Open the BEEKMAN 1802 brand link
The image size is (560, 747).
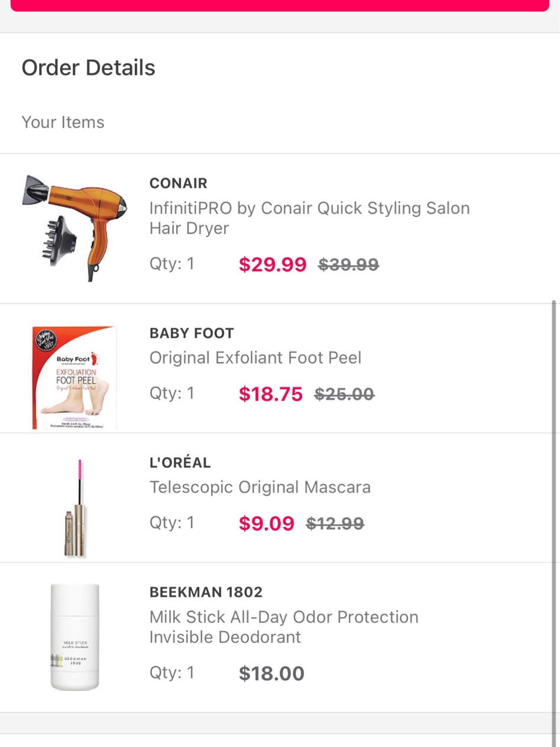[206, 592]
